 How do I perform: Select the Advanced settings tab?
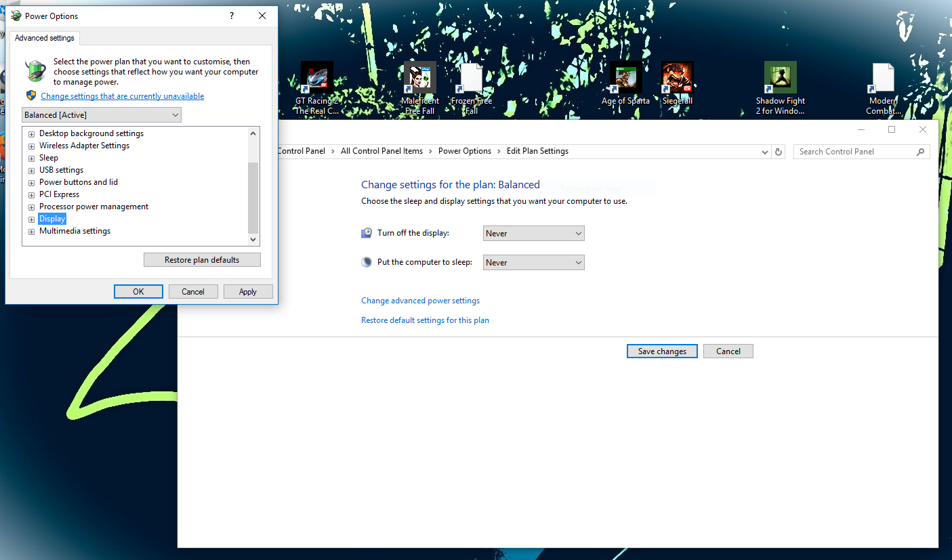[45, 38]
